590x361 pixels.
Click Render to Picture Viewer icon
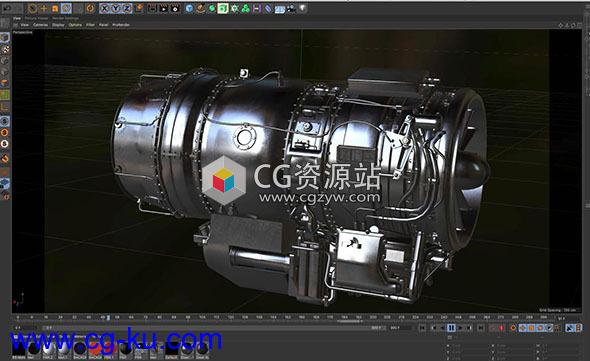[x=164, y=8]
